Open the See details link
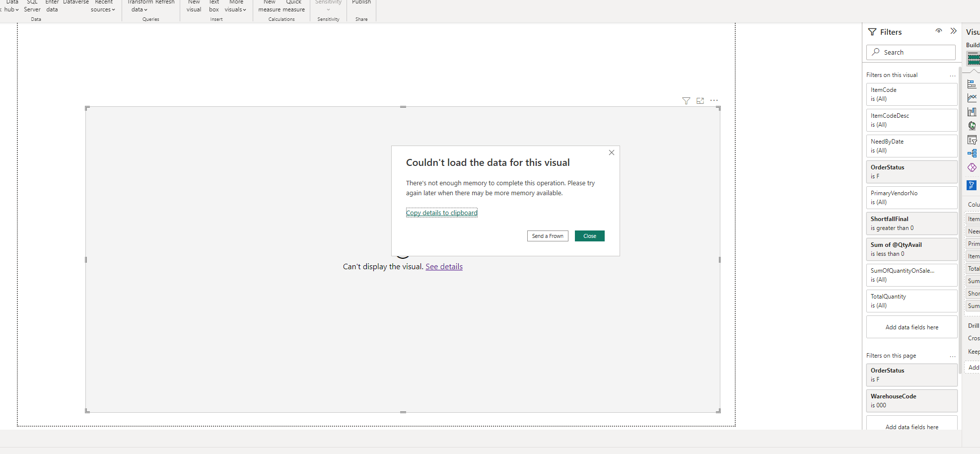The image size is (980, 454). coord(444,267)
